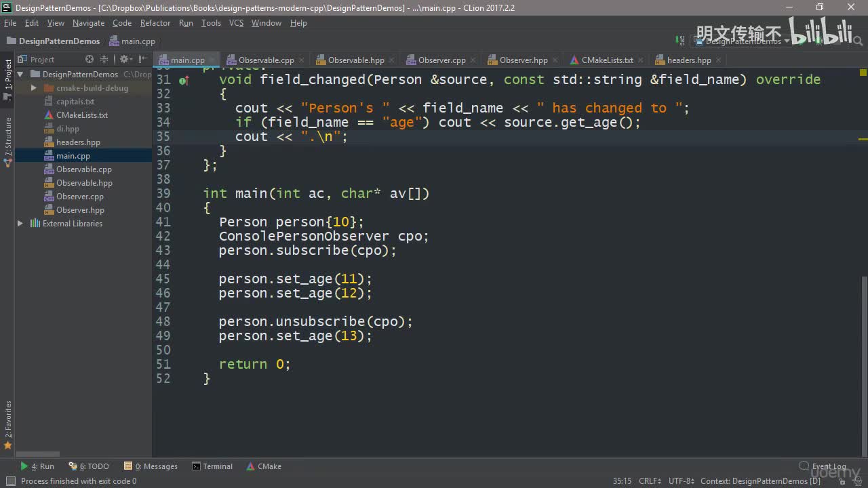Collapse the DesignPatternDemos project root
The width and height of the screenshot is (868, 488).
click(20, 75)
